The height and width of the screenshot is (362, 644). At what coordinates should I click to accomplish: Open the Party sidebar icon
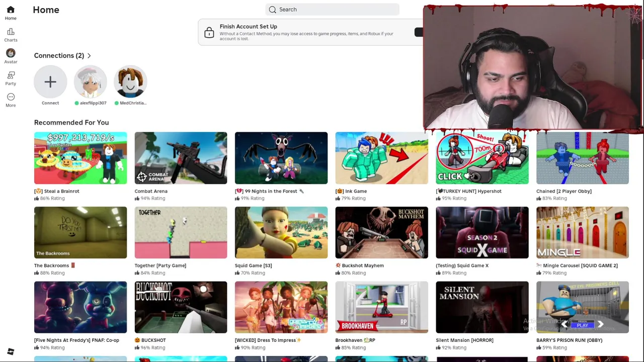click(x=11, y=75)
